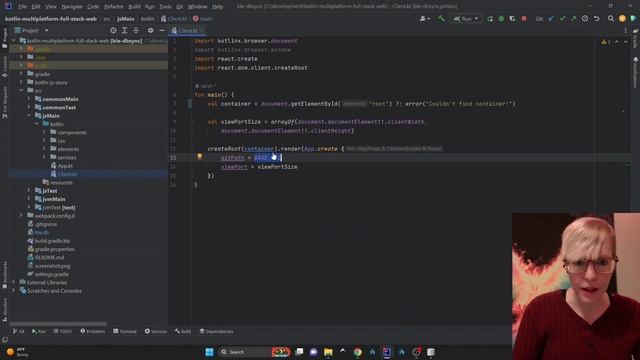This screenshot has width=640, height=360.
Task: Click the Build Project hammer icon
Action: pyautogui.click(x=441, y=18)
